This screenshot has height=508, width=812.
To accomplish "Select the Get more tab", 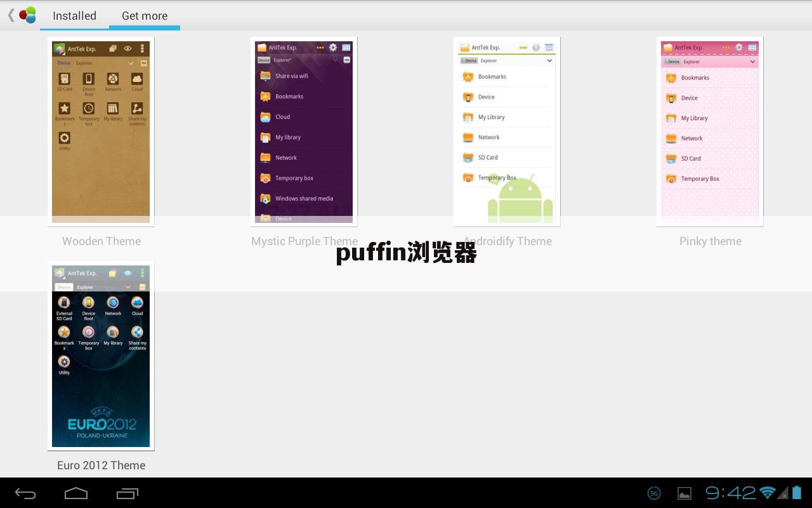I will tap(145, 16).
